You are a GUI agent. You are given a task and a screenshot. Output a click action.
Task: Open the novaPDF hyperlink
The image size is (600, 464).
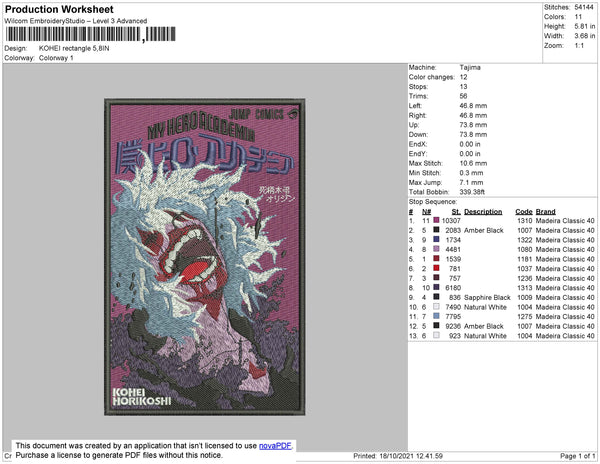275,446
